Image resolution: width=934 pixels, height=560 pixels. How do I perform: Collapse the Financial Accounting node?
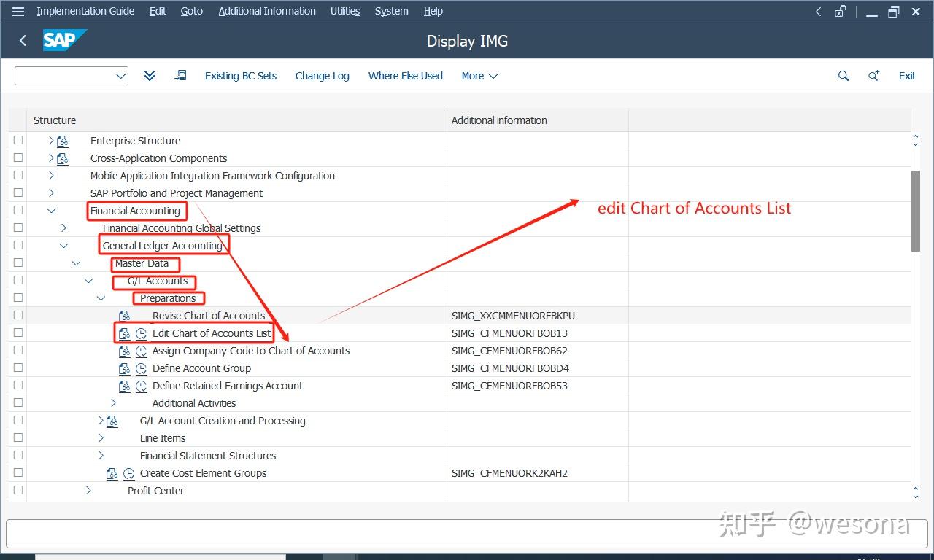pos(50,210)
